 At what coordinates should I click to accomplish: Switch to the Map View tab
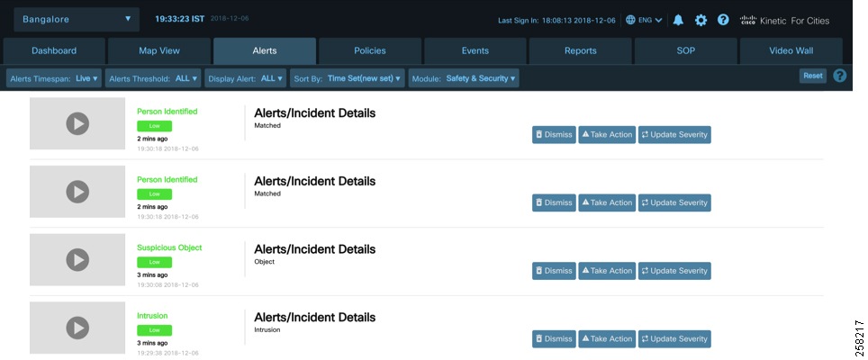pos(159,50)
